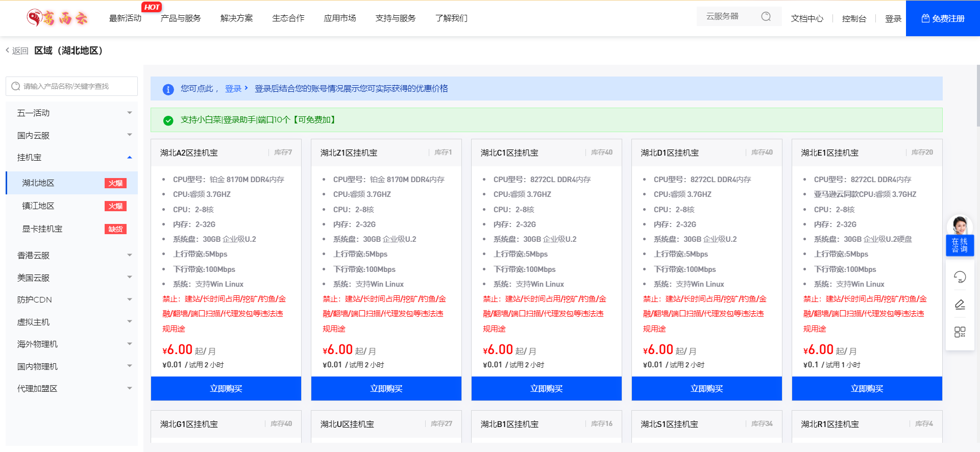
Task: Click the site logo in the header
Action: [57, 18]
